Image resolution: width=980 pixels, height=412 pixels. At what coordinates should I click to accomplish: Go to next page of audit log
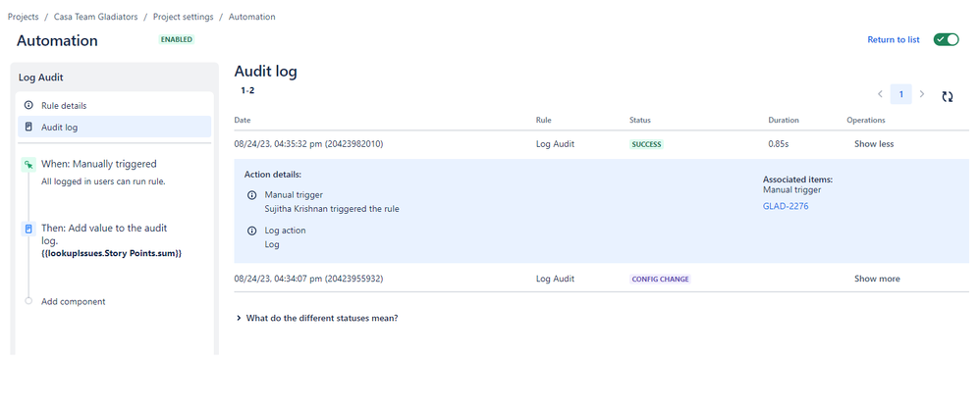pos(922,94)
